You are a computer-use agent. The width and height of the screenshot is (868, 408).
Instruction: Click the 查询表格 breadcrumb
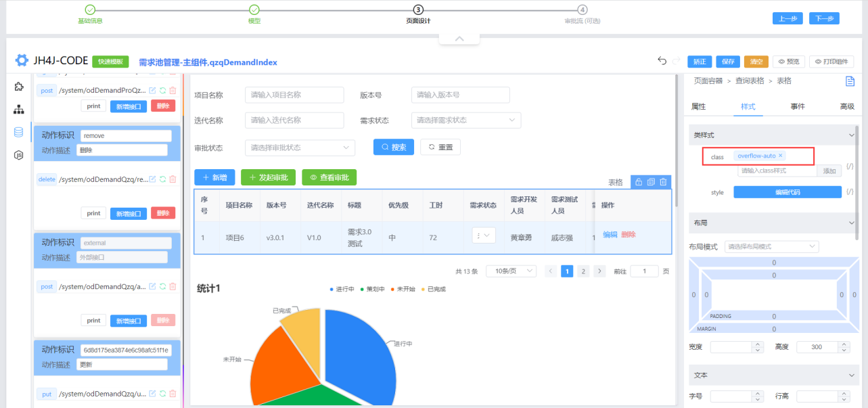coord(750,81)
